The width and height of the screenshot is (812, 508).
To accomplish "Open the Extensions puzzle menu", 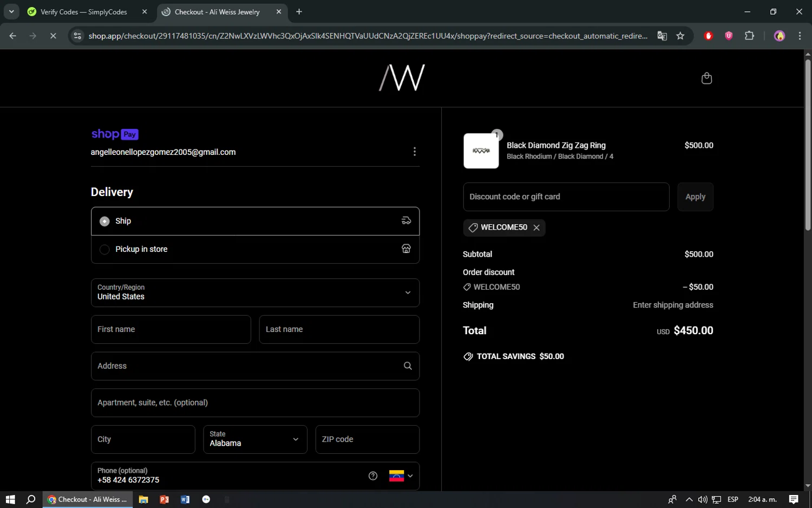I will 749,36.
